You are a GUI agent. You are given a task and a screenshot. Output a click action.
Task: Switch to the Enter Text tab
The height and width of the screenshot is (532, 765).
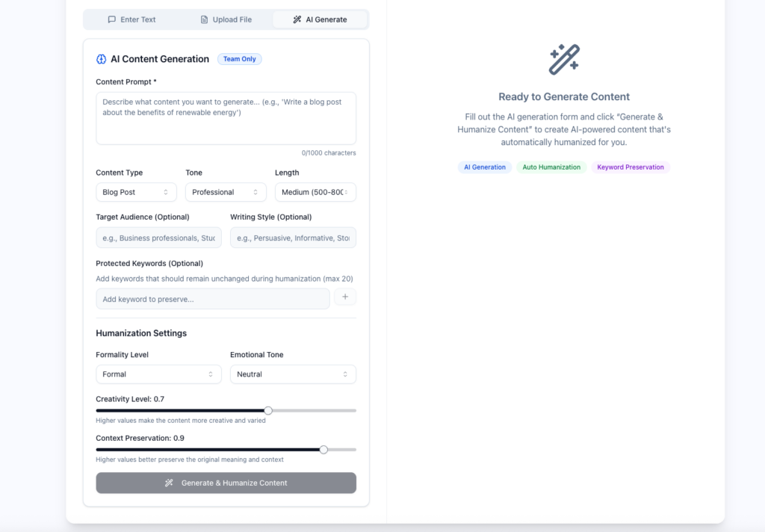click(x=131, y=19)
